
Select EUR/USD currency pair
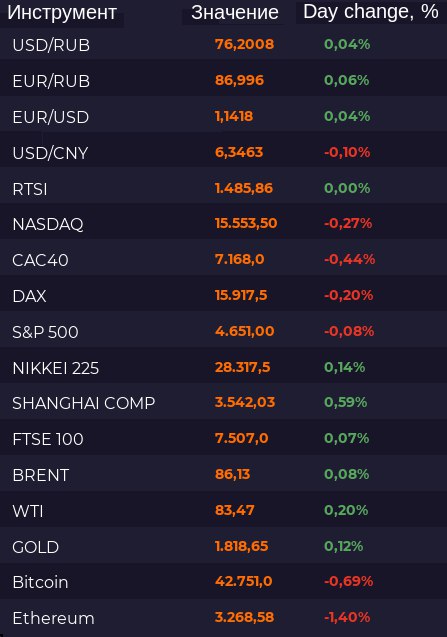point(50,117)
